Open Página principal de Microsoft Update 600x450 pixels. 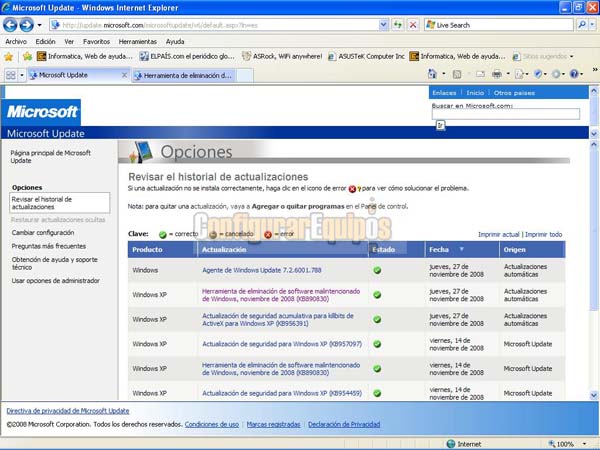[50, 157]
